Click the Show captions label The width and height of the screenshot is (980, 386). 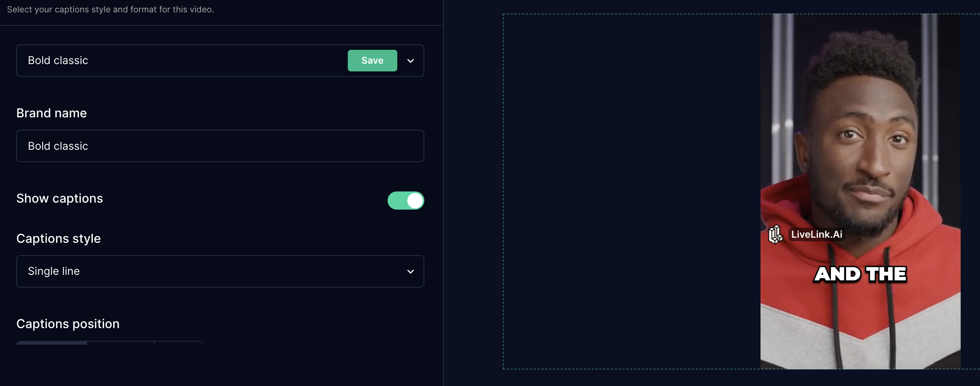pos(60,198)
